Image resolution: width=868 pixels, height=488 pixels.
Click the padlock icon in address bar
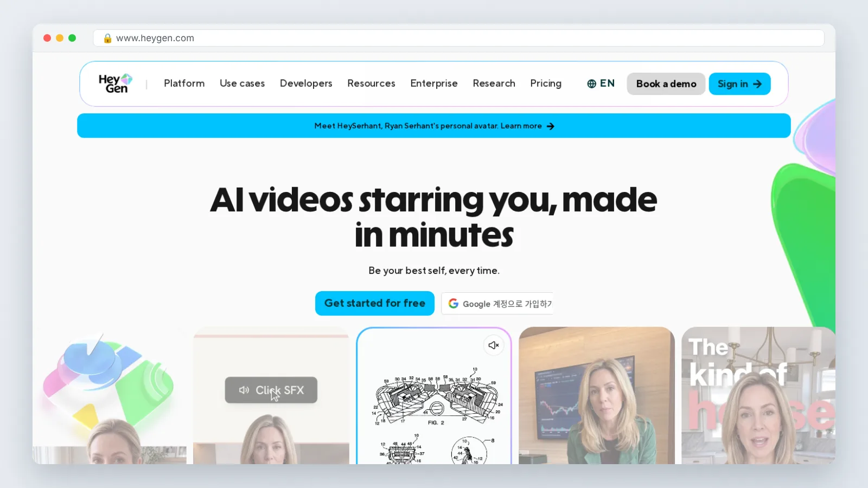(x=107, y=38)
